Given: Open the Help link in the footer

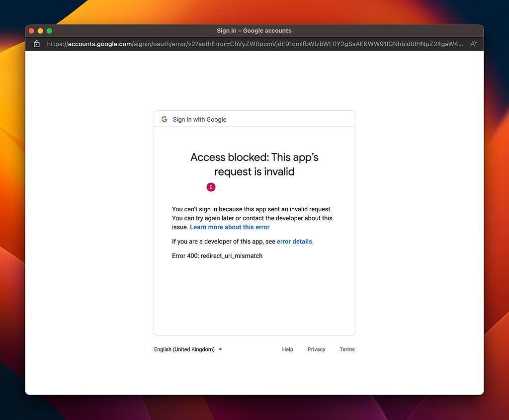Looking at the screenshot, I should coord(287,349).
